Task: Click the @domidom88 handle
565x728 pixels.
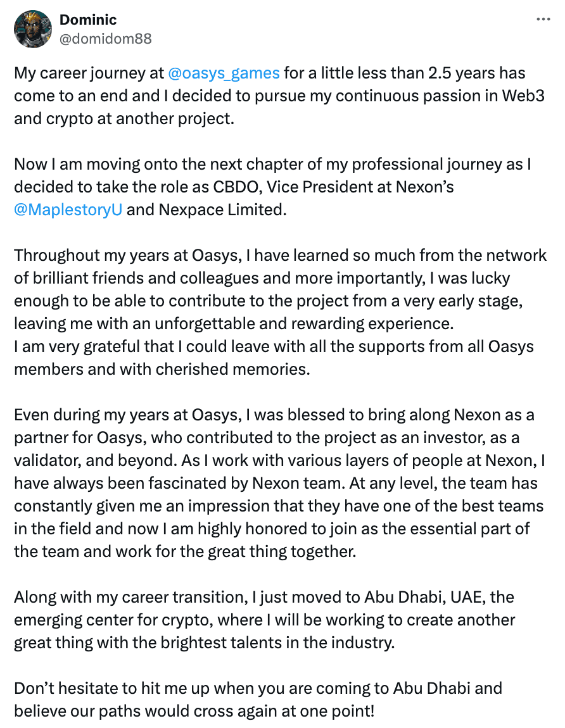Action: [x=105, y=39]
